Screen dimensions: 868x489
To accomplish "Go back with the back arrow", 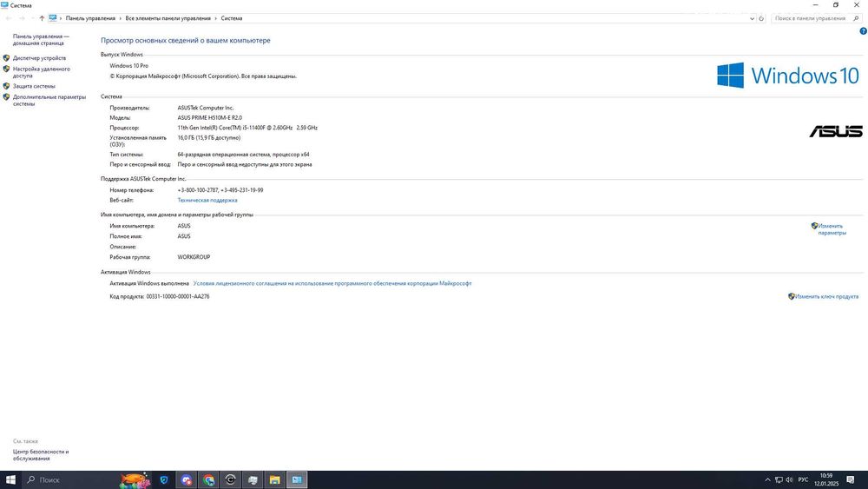I will [9, 18].
